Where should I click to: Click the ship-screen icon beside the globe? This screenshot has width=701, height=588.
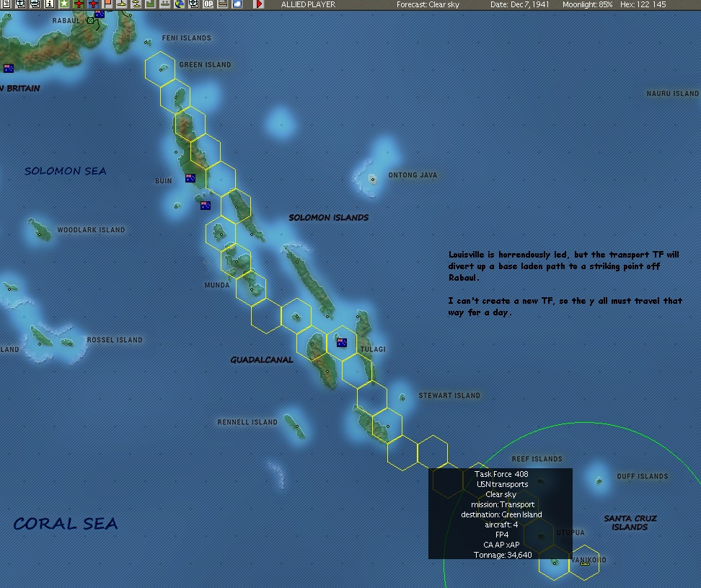point(193,4)
